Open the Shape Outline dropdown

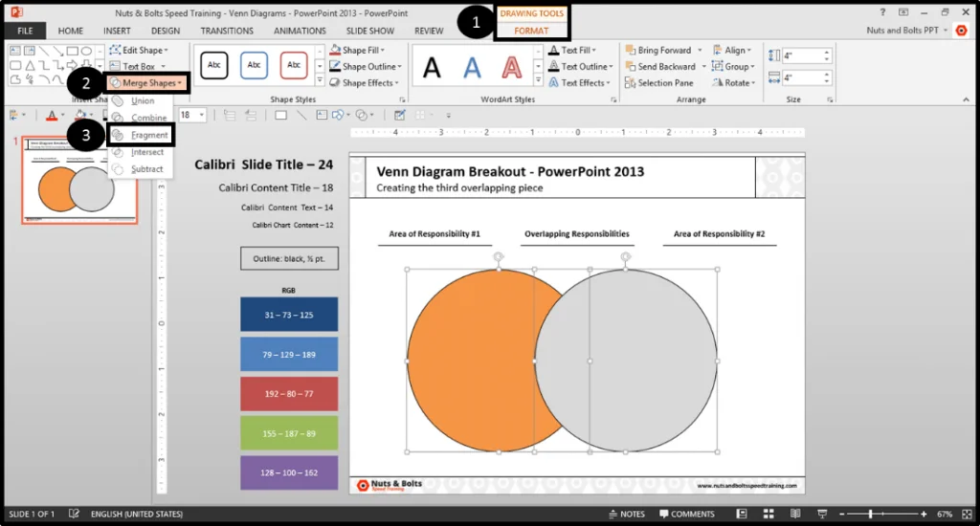(x=366, y=66)
